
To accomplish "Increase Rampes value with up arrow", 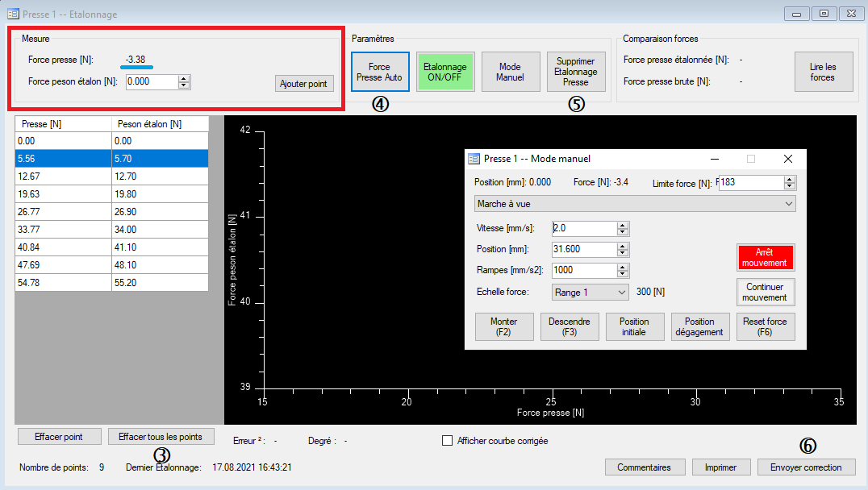I will pos(623,267).
